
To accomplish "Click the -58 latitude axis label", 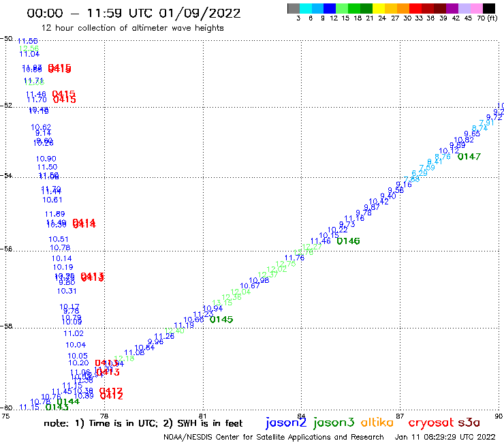I will click(x=6, y=326).
